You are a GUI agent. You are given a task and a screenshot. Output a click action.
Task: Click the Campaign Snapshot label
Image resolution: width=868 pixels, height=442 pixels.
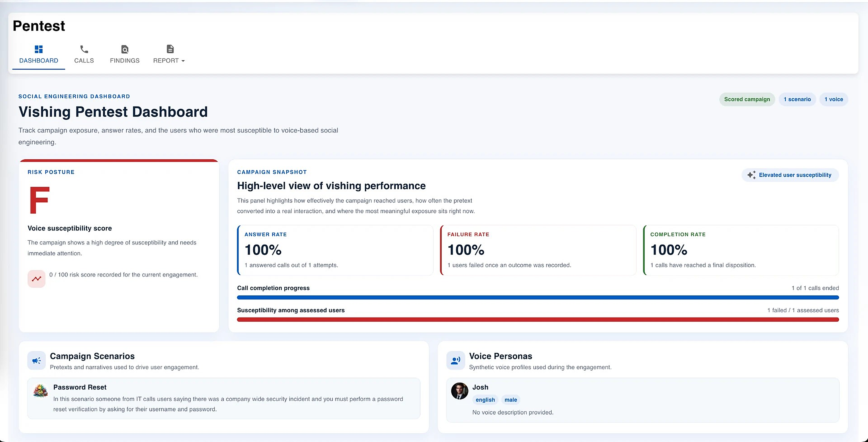point(272,172)
